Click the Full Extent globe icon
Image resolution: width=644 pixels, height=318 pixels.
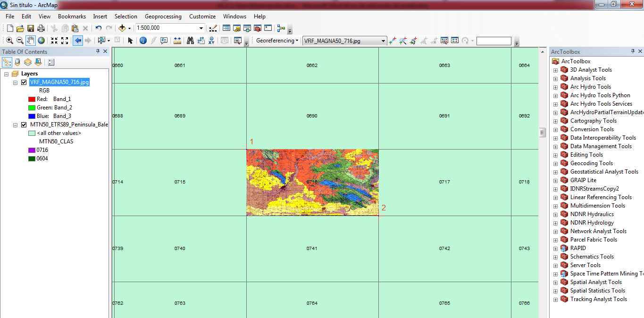click(41, 41)
